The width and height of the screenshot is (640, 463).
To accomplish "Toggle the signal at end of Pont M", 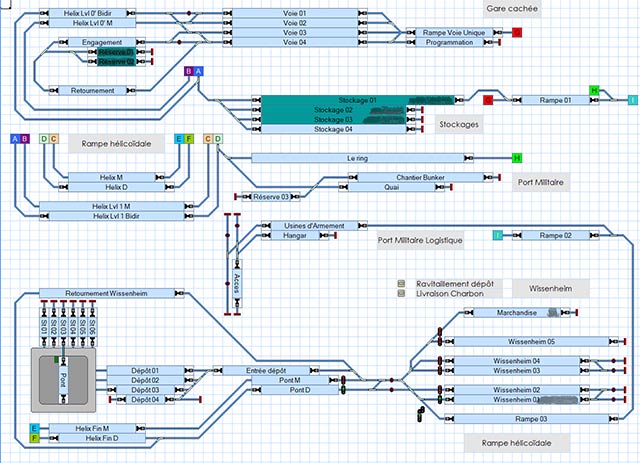I will [x=343, y=380].
